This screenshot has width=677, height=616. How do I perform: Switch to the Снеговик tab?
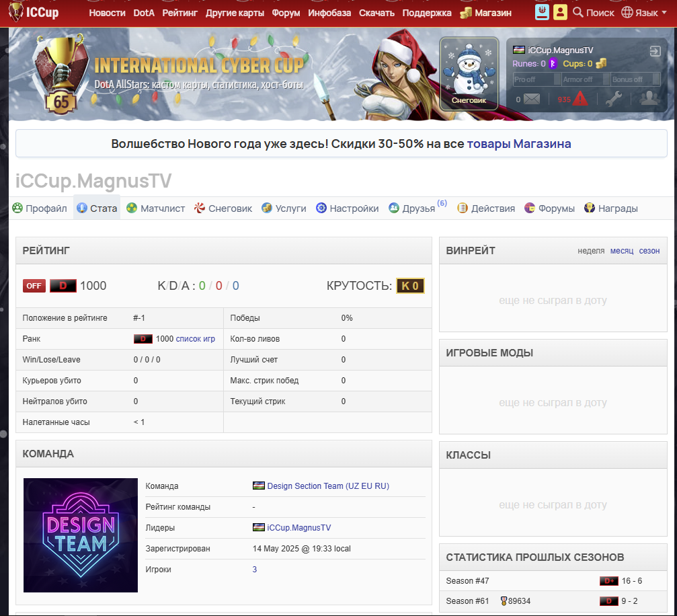pyautogui.click(x=223, y=208)
